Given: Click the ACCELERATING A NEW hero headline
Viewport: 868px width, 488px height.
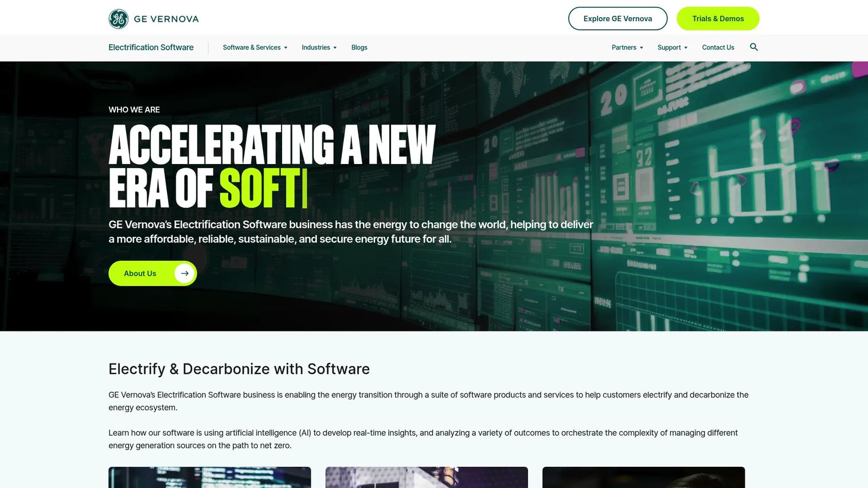Looking at the screenshot, I should click(272, 145).
